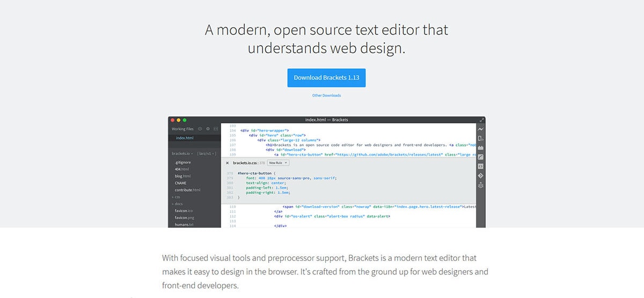Open the Extension Manager brick icon

click(481, 148)
